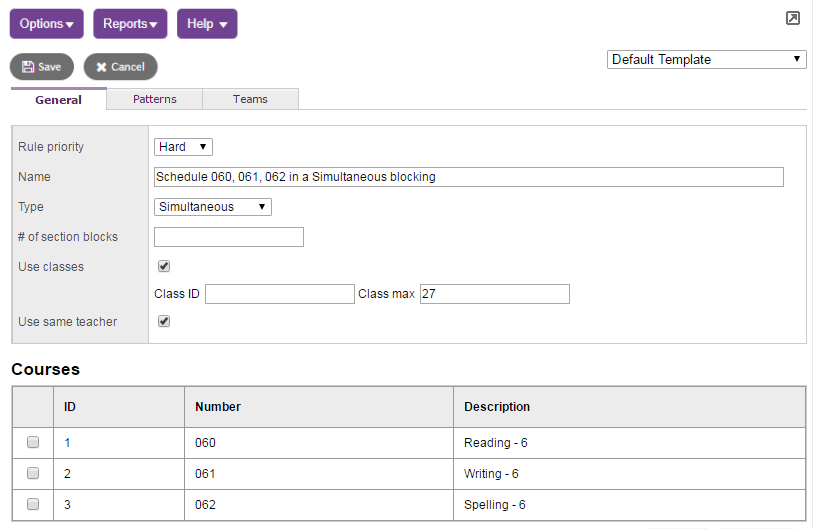
Task: Open the Type Simultaneous dropdown
Action: point(213,207)
